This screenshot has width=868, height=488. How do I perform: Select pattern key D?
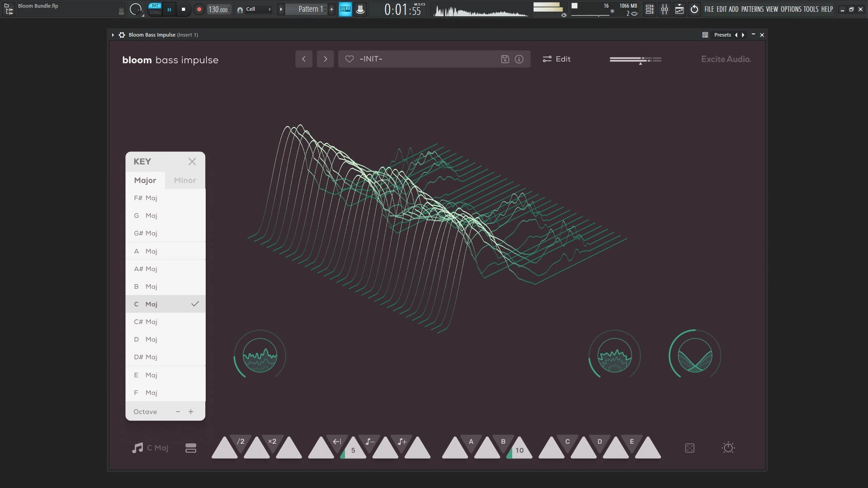coord(599,441)
